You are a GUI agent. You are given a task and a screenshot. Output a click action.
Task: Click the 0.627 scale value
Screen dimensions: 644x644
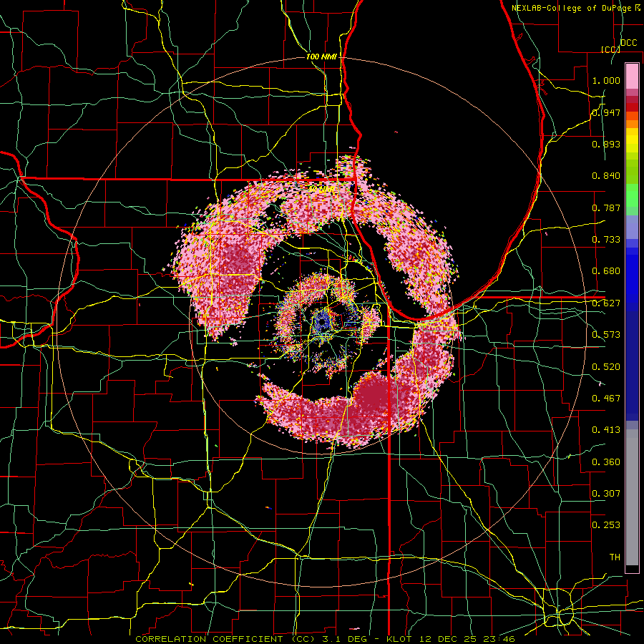pyautogui.click(x=606, y=303)
